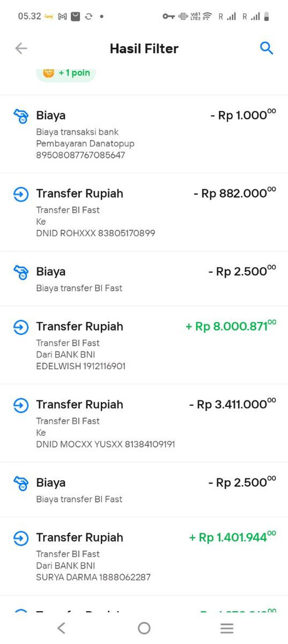
Task: Open the search magnifier icon
Action: [267, 48]
